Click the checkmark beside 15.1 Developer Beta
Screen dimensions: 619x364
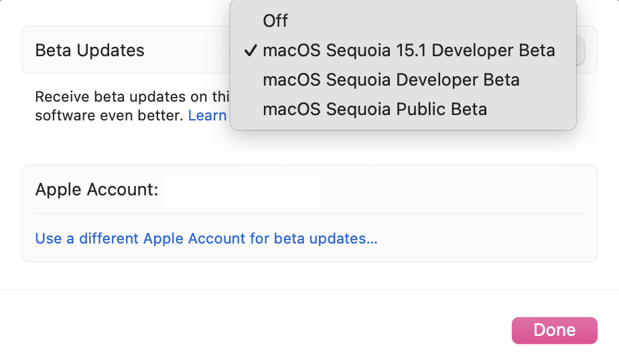tap(251, 50)
